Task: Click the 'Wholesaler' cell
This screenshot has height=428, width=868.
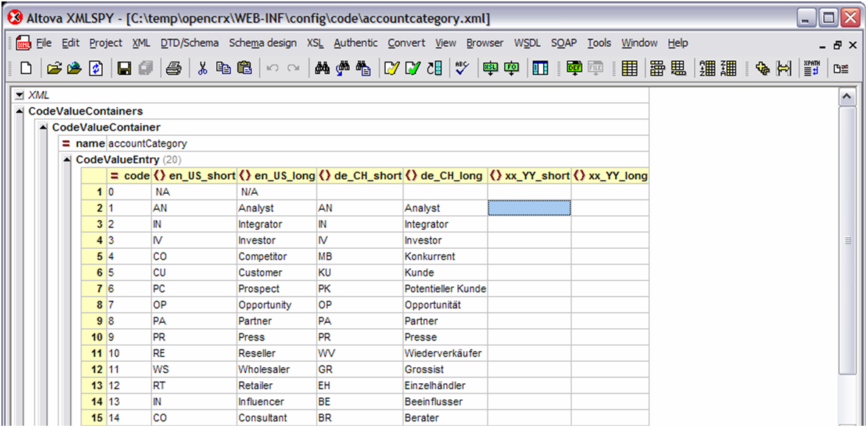Action: click(x=276, y=369)
